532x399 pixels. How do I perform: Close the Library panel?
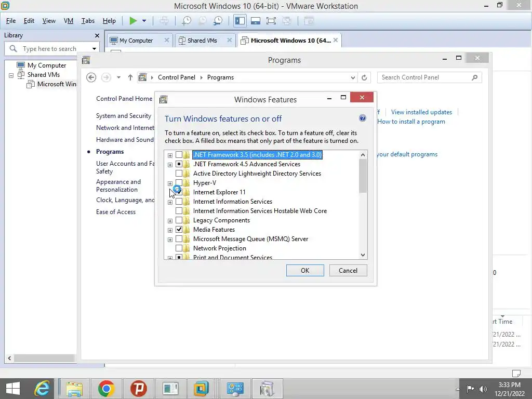pos(97,36)
